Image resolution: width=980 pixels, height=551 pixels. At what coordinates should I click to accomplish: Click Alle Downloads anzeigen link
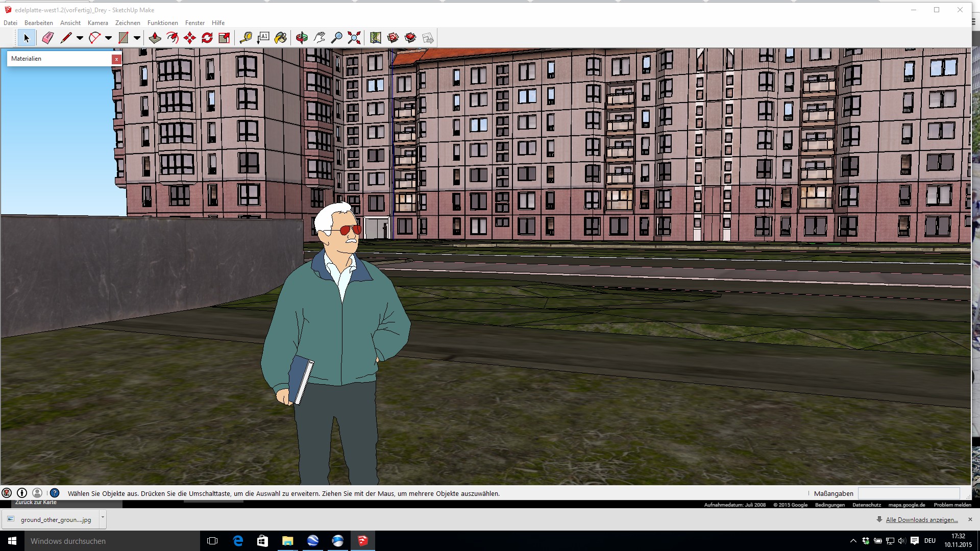coord(921,520)
